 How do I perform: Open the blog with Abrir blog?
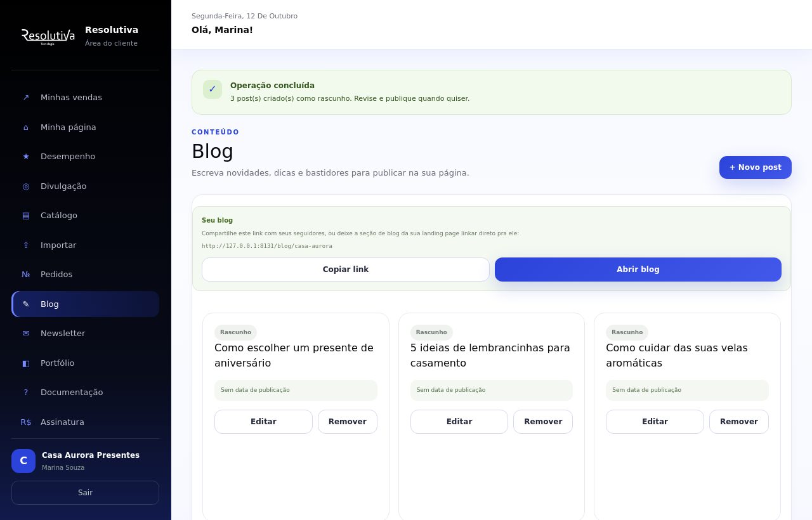(638, 270)
